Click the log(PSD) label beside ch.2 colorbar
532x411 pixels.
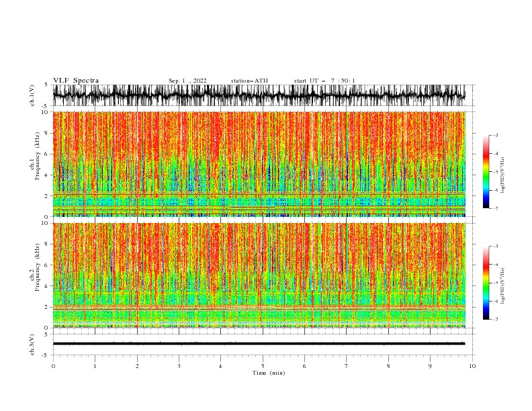point(503,286)
